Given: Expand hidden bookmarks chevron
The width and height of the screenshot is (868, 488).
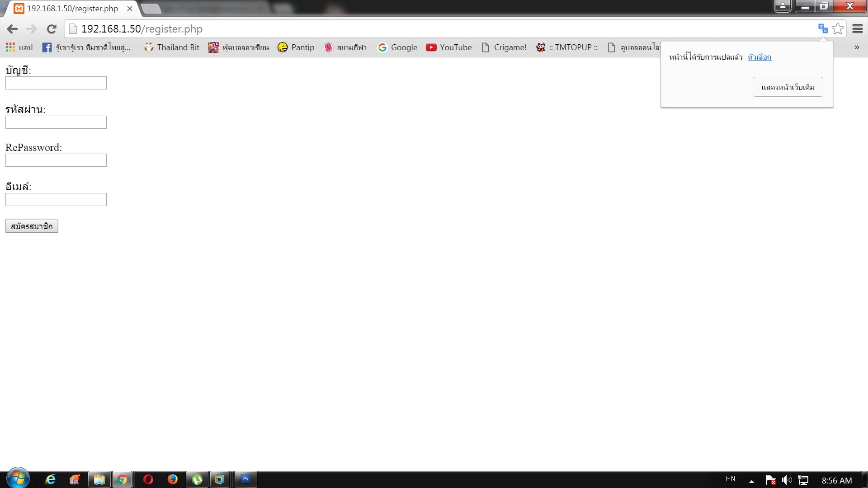Looking at the screenshot, I should click(857, 47).
